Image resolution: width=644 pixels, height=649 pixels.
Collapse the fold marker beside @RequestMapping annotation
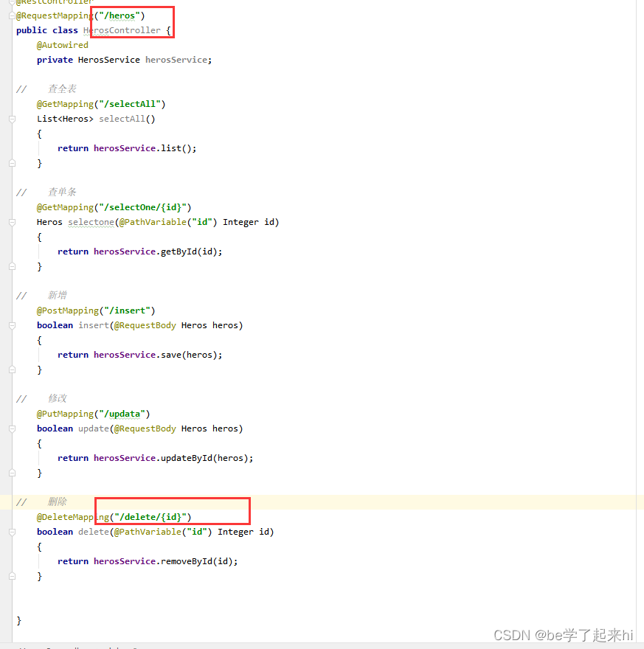point(12,15)
